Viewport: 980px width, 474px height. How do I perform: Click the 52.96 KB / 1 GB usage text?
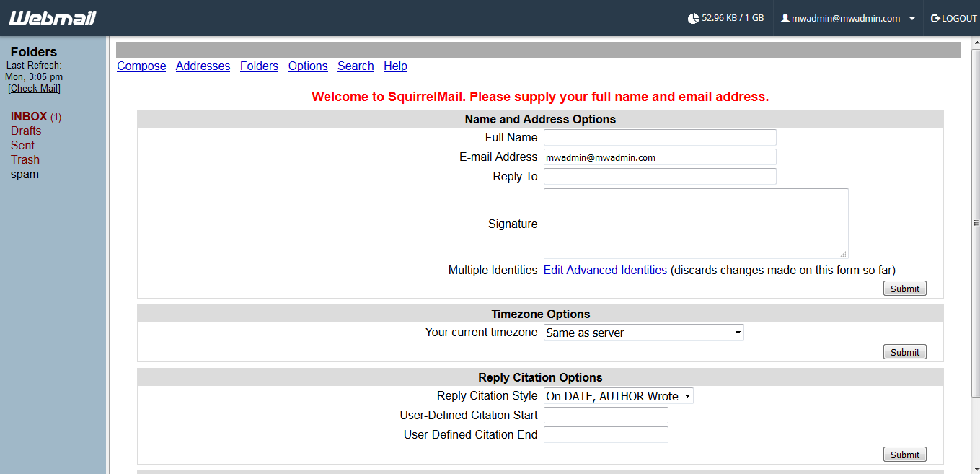click(x=733, y=18)
